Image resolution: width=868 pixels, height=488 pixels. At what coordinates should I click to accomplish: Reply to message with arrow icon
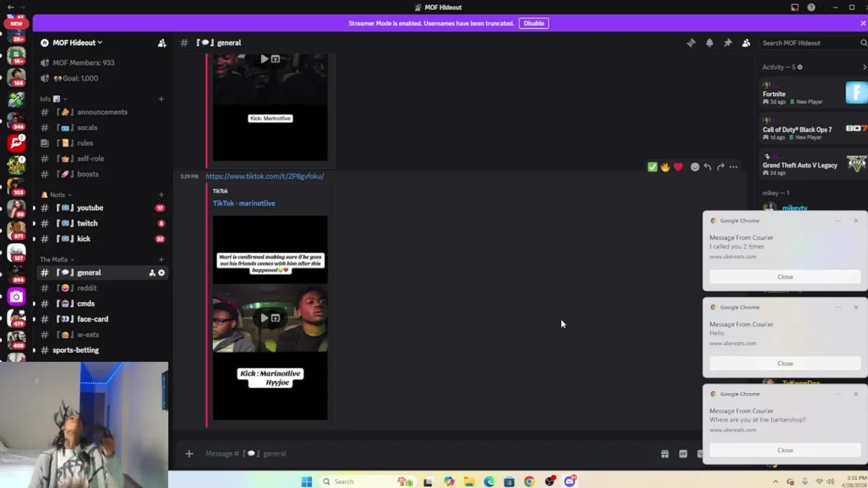tap(707, 167)
